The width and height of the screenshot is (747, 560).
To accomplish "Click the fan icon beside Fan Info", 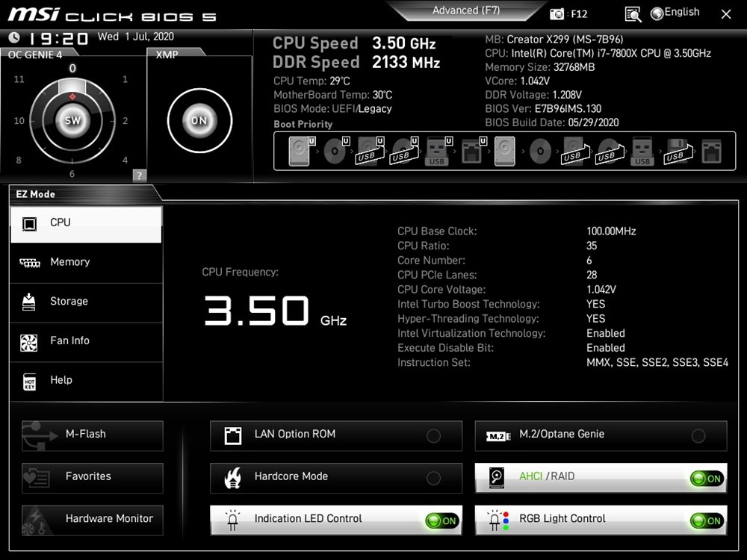I will point(29,343).
